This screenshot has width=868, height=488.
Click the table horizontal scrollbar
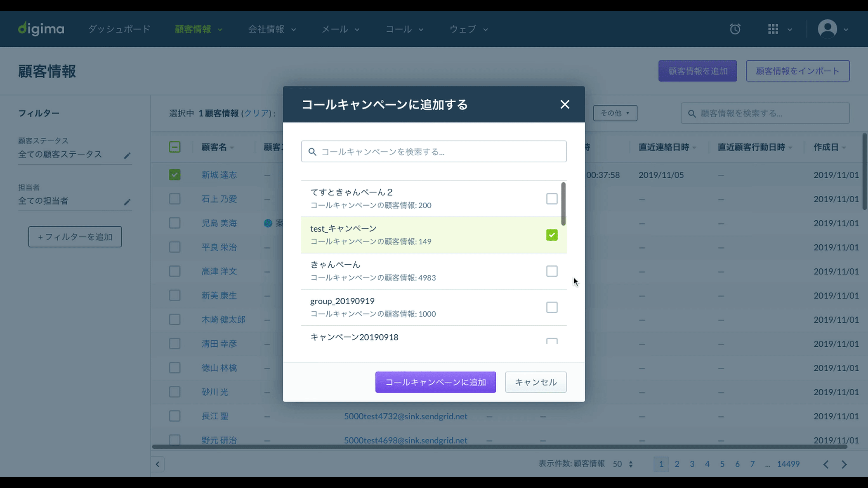(499, 447)
